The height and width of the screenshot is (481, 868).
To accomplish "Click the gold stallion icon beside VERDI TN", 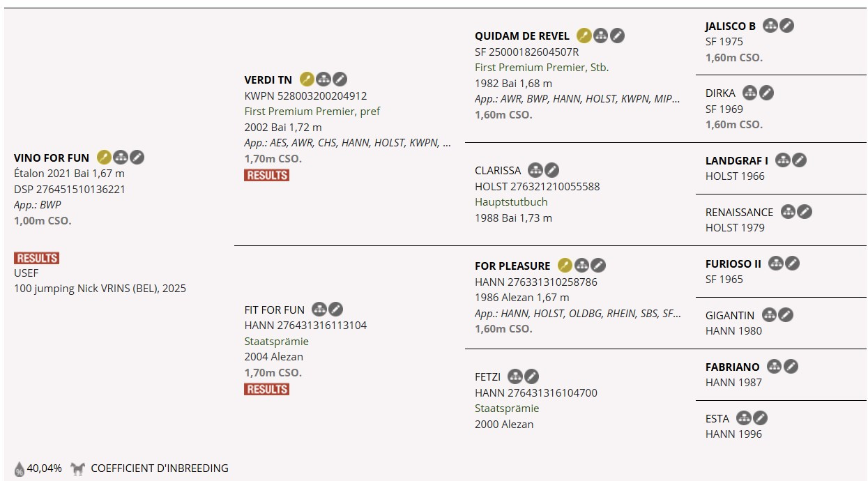I will tap(306, 79).
